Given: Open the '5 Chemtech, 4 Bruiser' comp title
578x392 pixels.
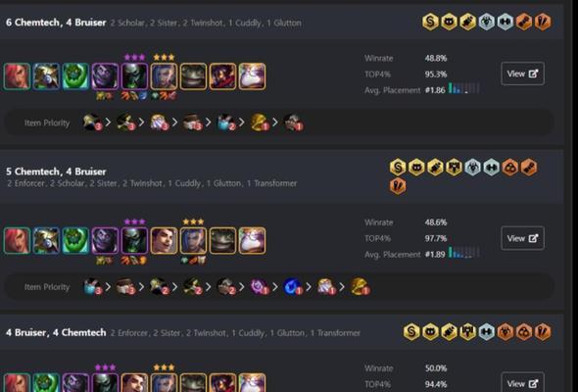Looking at the screenshot, I should [56, 171].
